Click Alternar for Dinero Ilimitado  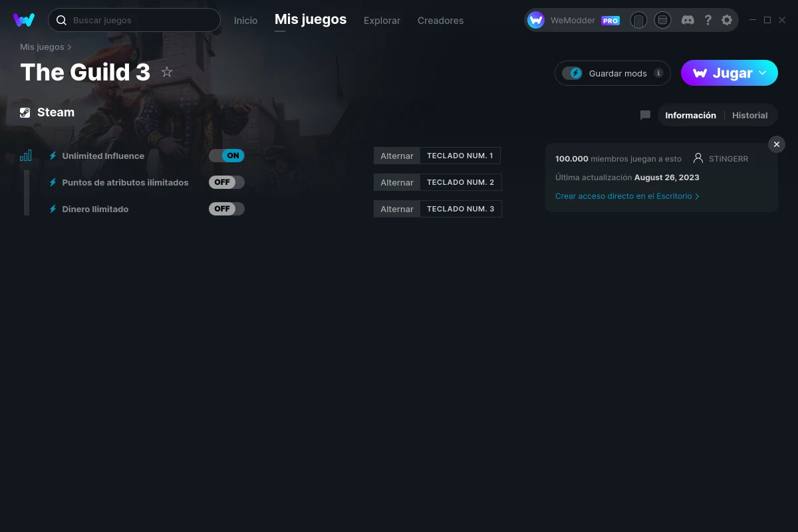pos(397,209)
